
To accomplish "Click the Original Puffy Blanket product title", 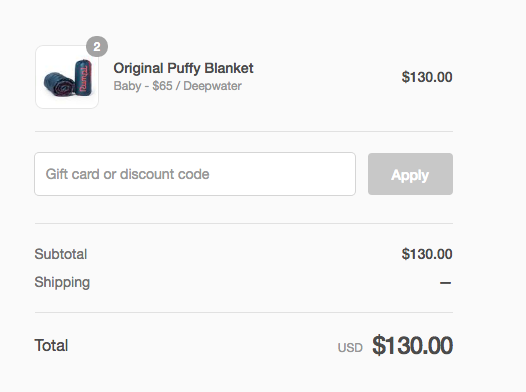I will [x=183, y=68].
